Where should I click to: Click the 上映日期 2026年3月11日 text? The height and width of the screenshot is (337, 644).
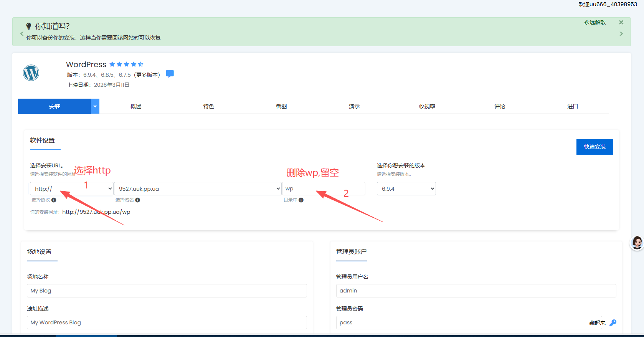[98, 85]
